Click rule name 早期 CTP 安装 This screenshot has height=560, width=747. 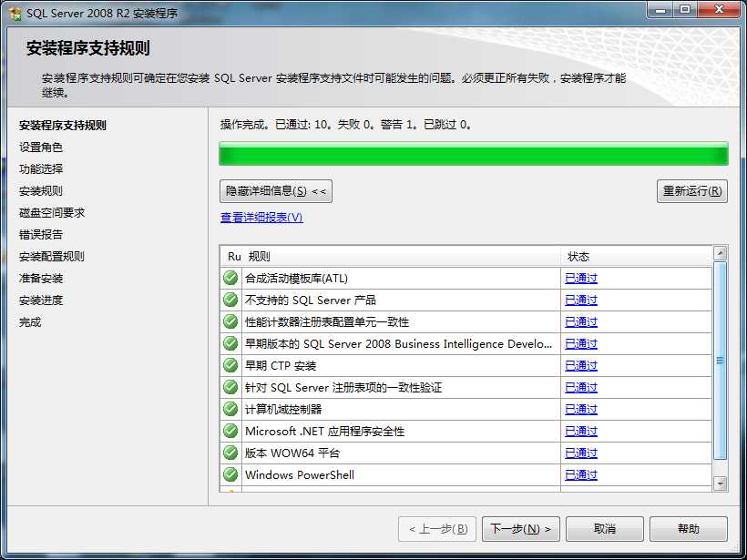[281, 366]
